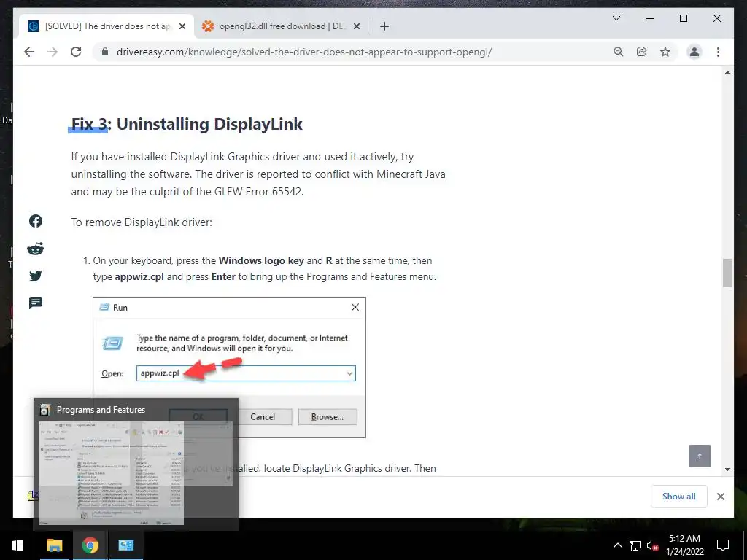Close the [SOLVED] driver tab
This screenshot has height=560, width=747.
(182, 26)
